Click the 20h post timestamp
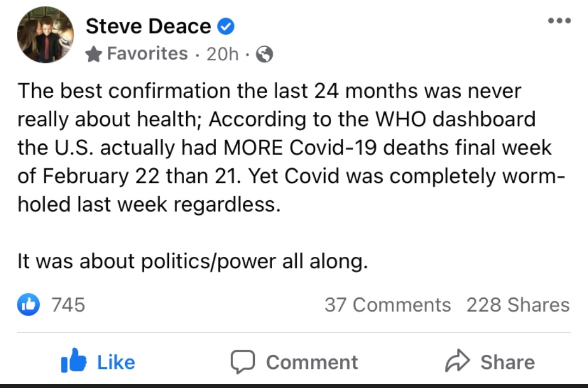Viewport: 588px width, 388px height. pos(223,54)
